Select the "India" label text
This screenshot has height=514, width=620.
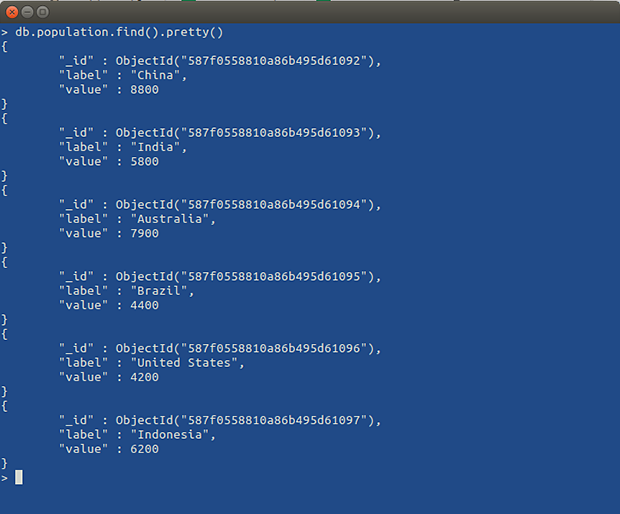tap(159, 147)
